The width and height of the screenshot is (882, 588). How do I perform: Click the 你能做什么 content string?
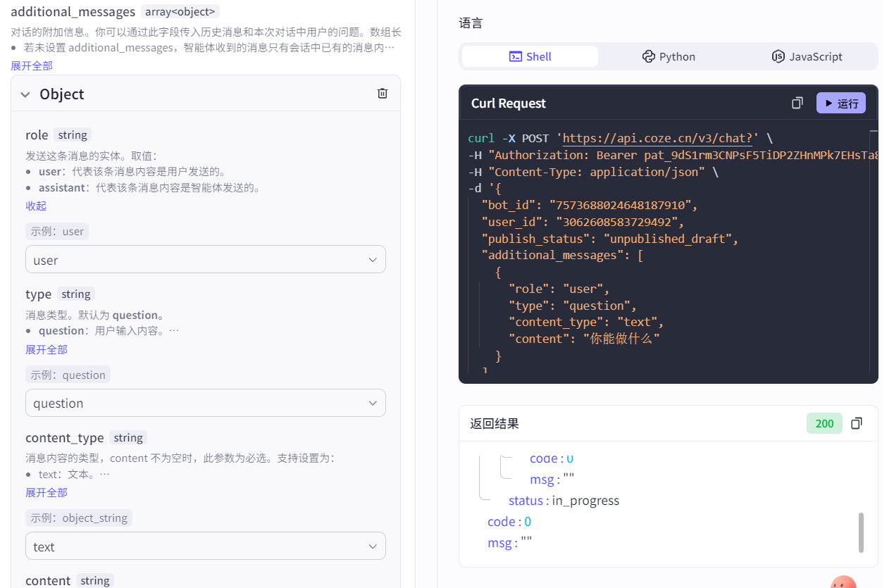[x=622, y=339]
